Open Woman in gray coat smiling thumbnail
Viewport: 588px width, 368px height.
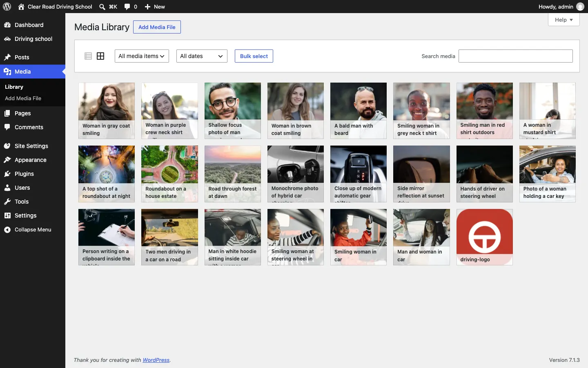pyautogui.click(x=107, y=111)
